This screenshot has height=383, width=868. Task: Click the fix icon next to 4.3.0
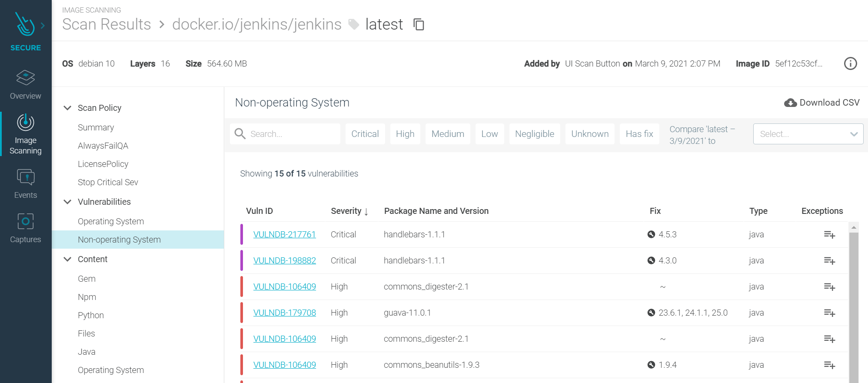tap(651, 260)
